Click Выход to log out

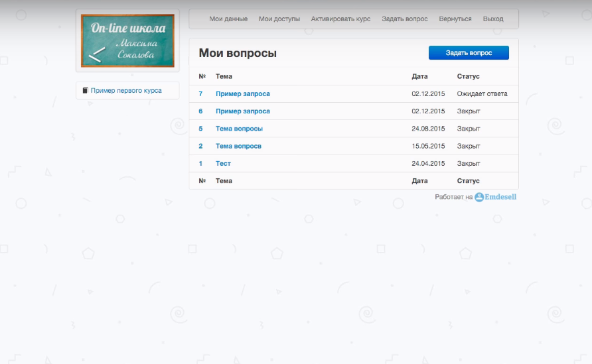493,19
